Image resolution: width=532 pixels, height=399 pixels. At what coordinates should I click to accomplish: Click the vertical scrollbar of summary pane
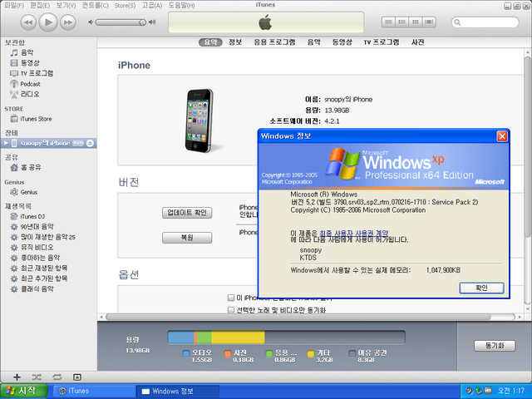click(x=528, y=146)
